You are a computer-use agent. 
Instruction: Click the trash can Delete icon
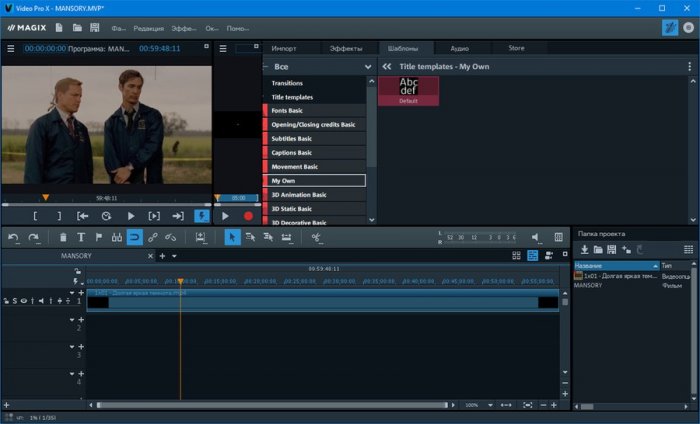[63, 237]
